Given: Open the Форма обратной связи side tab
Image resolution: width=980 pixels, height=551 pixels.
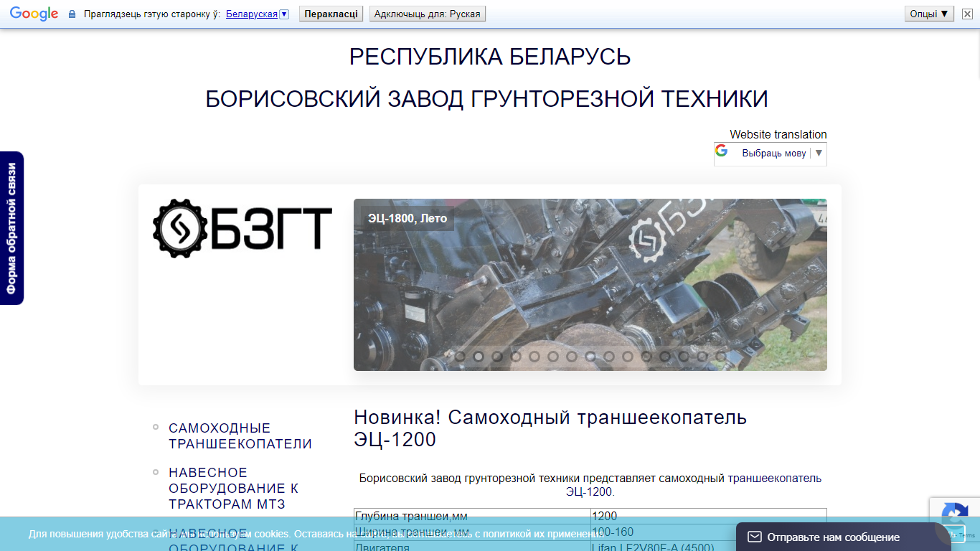Looking at the screenshot, I should 11,228.
